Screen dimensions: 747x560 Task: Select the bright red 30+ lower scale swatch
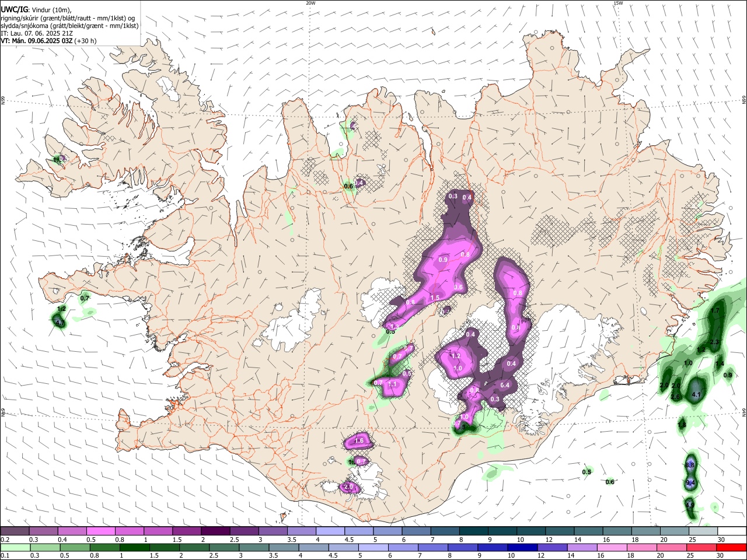732,547
